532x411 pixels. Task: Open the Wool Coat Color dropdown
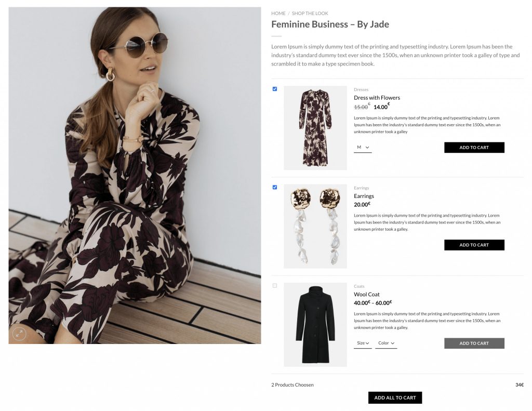386,343
